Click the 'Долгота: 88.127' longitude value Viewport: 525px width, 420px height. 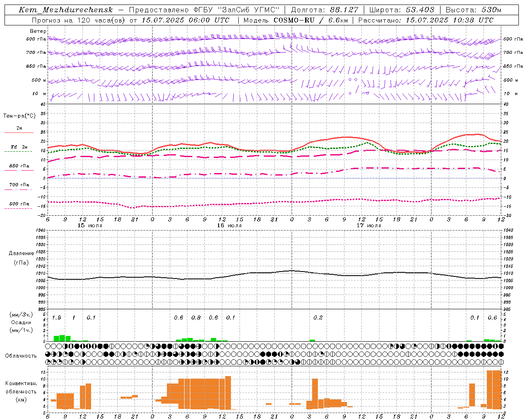pos(324,10)
